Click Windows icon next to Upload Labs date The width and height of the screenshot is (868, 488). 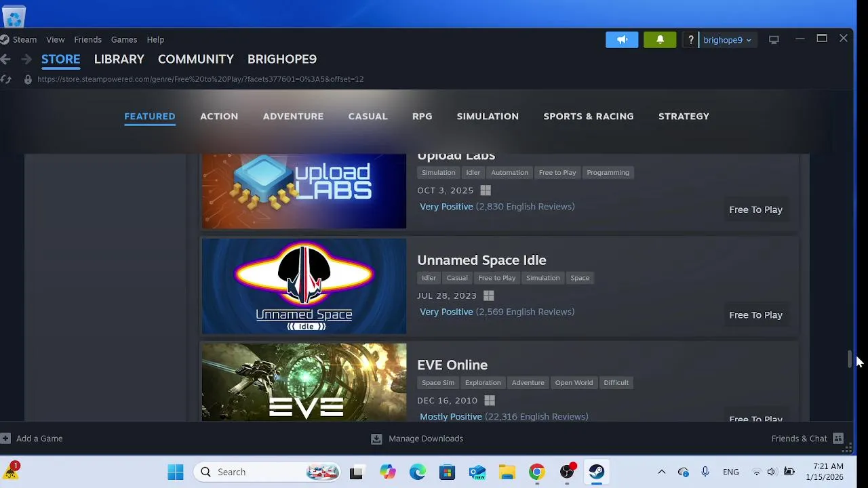click(486, 190)
